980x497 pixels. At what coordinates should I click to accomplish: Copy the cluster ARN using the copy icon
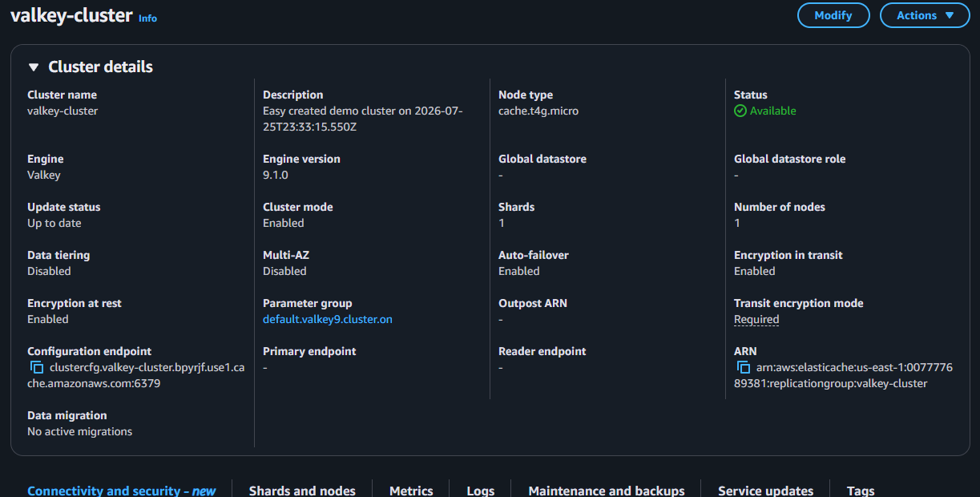[x=744, y=367]
